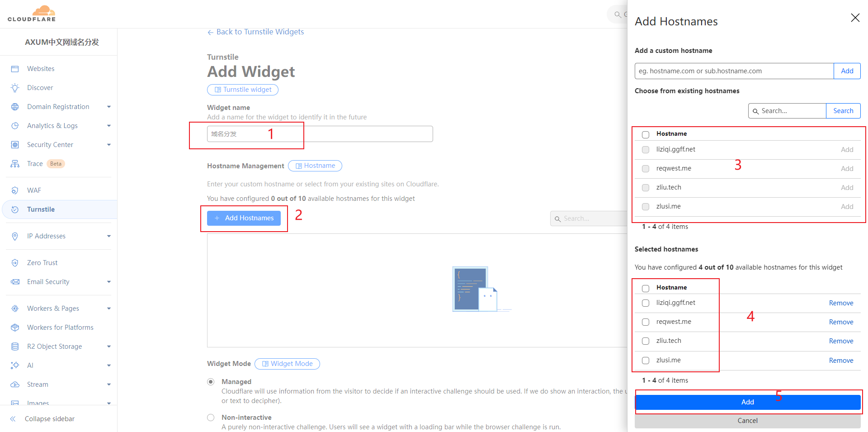
Task: Open Zero Trust in the sidebar
Action: tap(42, 263)
